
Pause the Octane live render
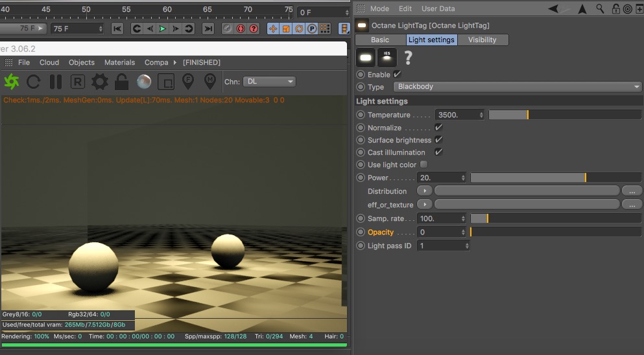[x=56, y=82]
